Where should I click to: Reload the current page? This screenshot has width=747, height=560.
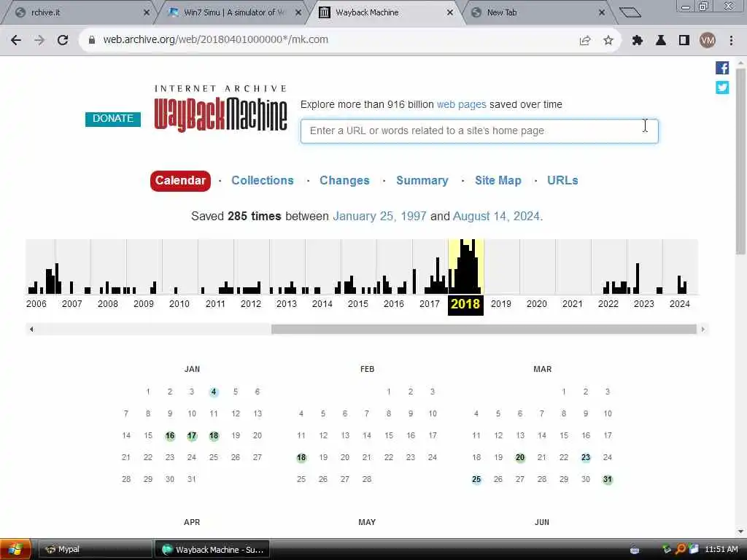(x=63, y=40)
